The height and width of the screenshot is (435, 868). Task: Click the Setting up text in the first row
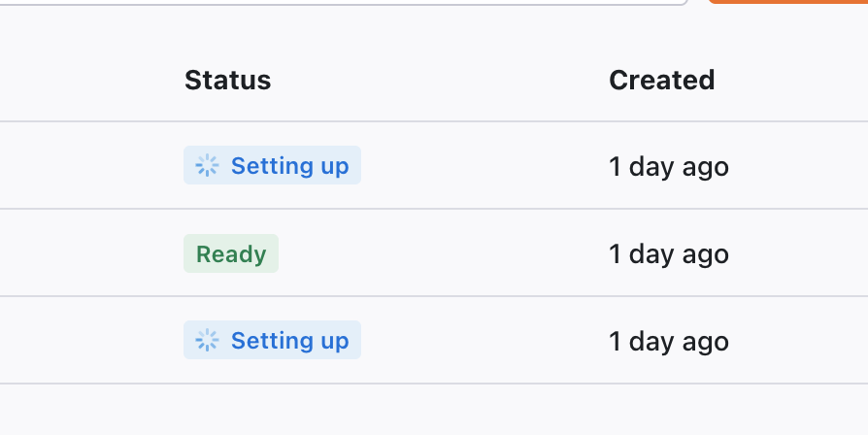[289, 165]
